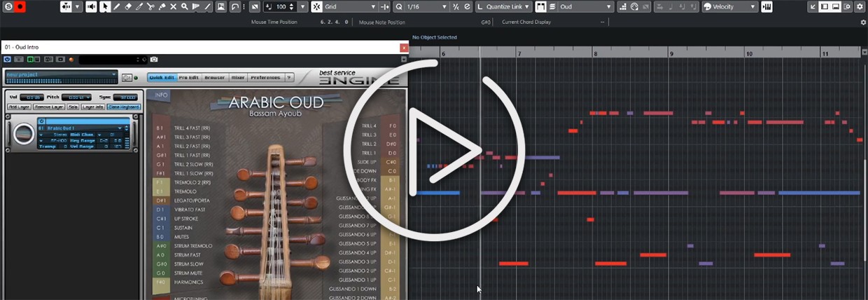Click the layer volume knob
This screenshot has width=868, height=300.
pos(24,134)
